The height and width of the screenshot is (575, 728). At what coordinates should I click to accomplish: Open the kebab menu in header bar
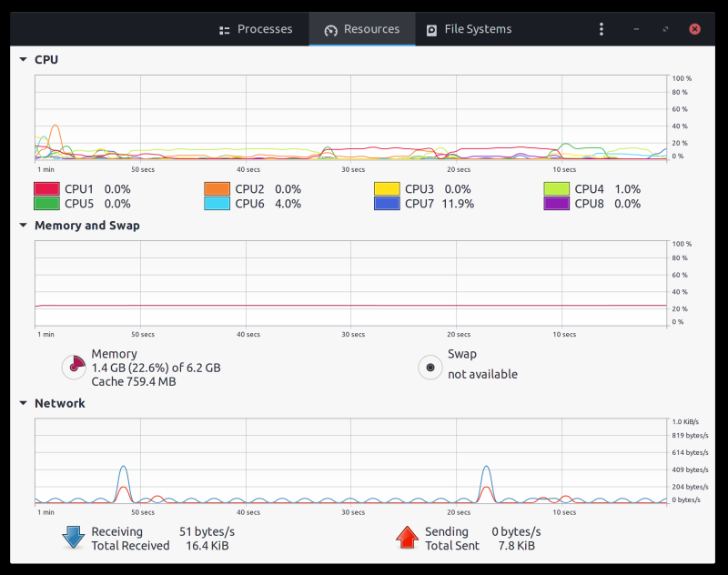coord(602,29)
